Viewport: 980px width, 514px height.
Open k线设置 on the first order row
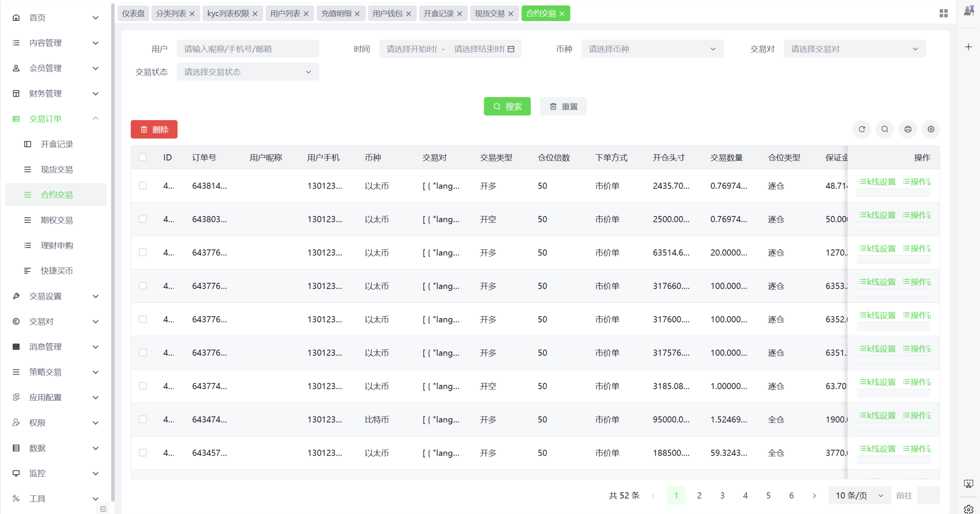click(x=877, y=181)
